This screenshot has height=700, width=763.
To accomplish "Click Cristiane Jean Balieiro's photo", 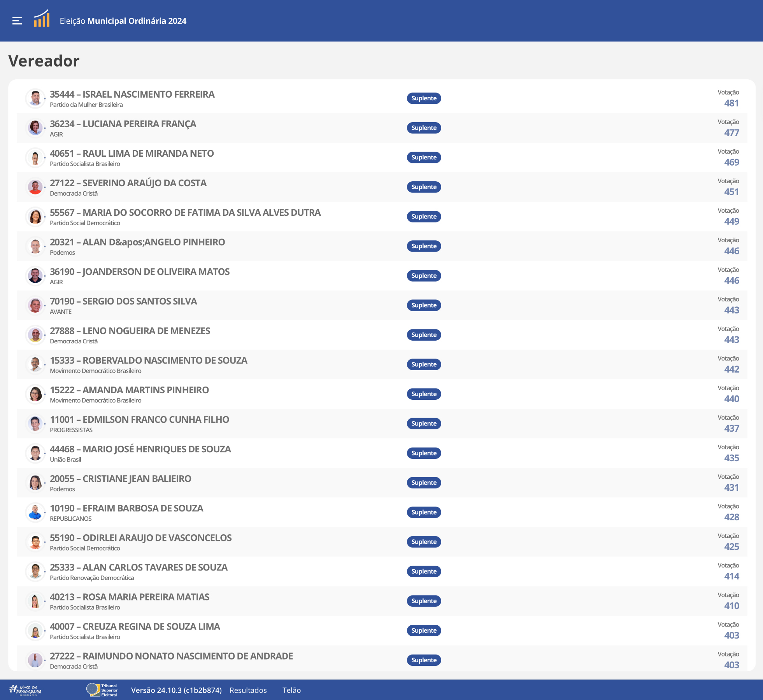I will tap(35, 483).
